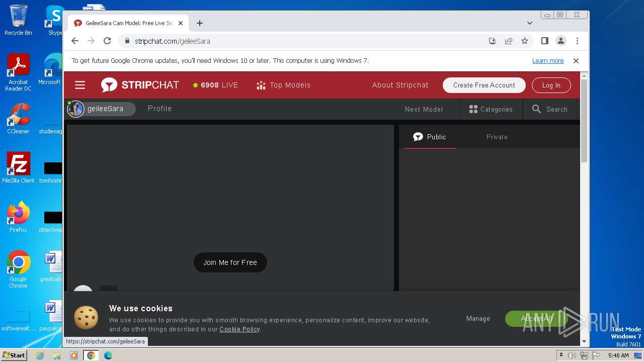Screen dimensions: 644x362
Task: Reload the current page
Action: pos(107,41)
